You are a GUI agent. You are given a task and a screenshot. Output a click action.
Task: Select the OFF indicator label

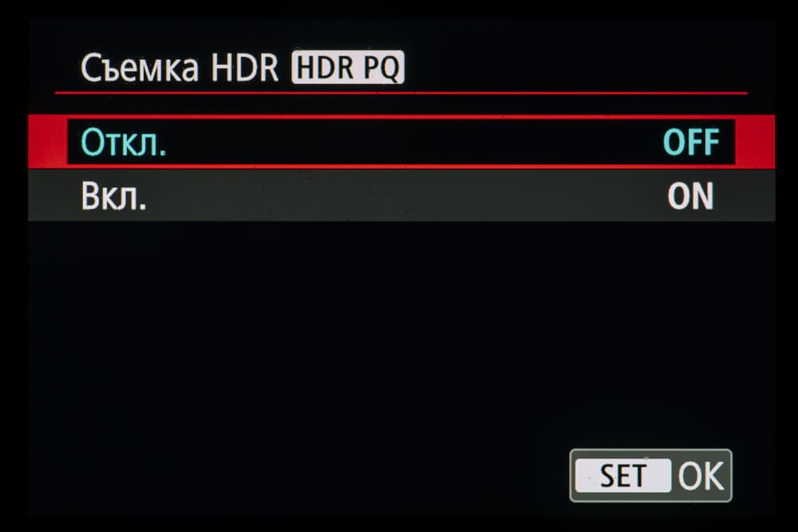pyautogui.click(x=691, y=142)
